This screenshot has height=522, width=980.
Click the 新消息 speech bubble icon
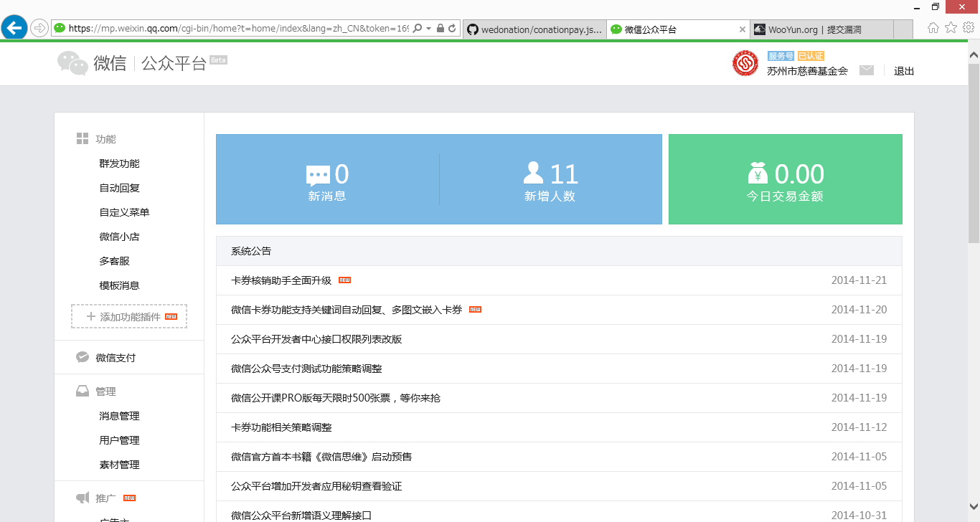point(318,175)
